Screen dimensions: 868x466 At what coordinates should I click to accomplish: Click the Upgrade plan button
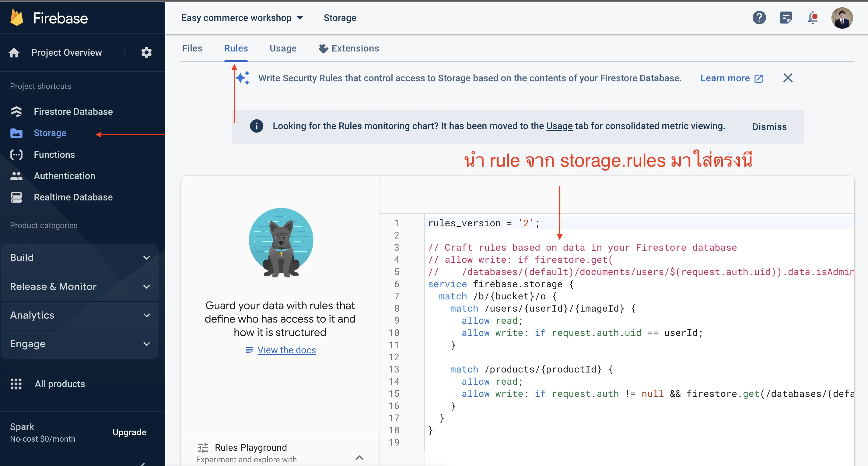(x=129, y=432)
